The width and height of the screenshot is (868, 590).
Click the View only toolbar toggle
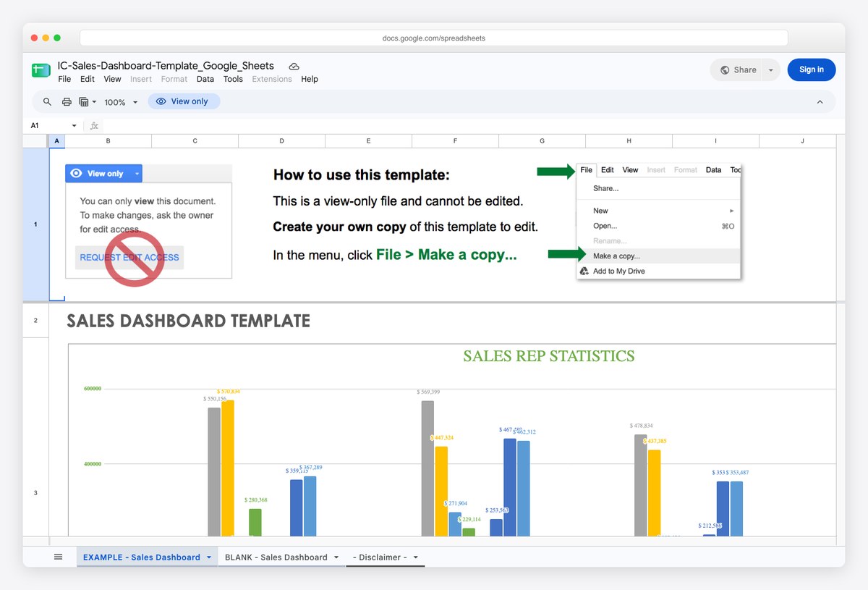pos(184,101)
